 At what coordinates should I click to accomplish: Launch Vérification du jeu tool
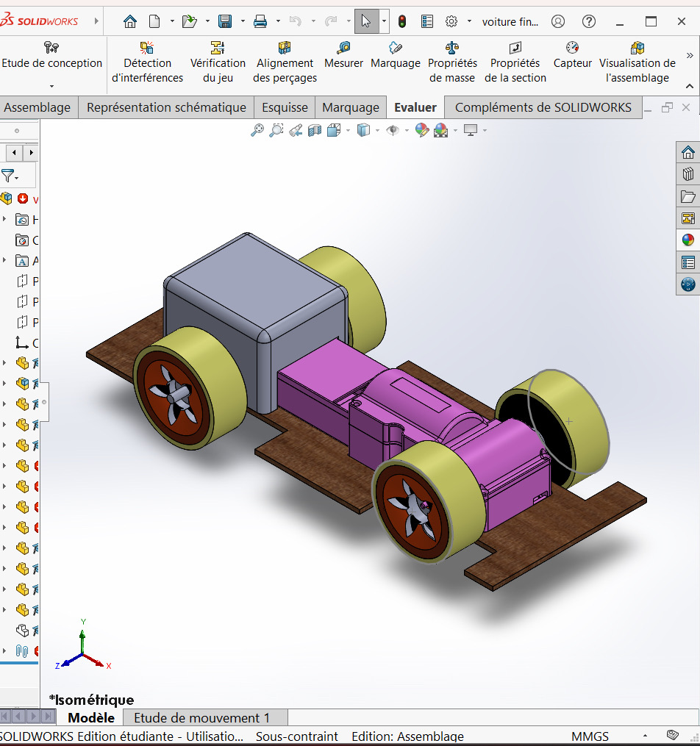pos(218,62)
